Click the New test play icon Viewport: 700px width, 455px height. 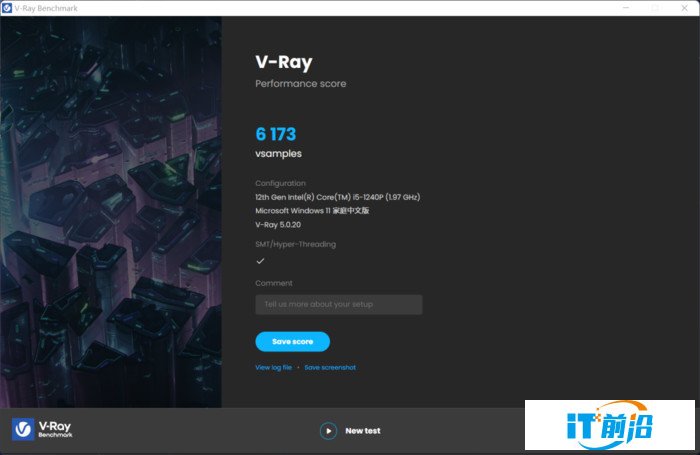coord(328,431)
